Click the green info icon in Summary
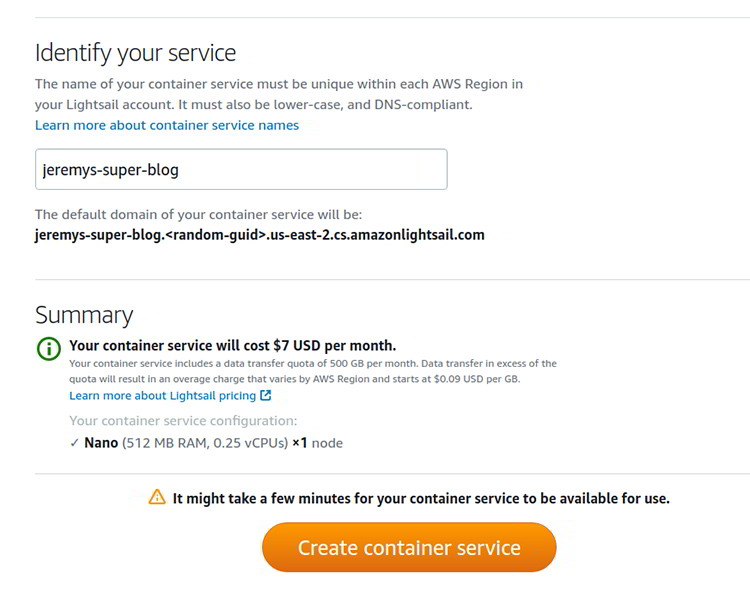 click(x=48, y=348)
